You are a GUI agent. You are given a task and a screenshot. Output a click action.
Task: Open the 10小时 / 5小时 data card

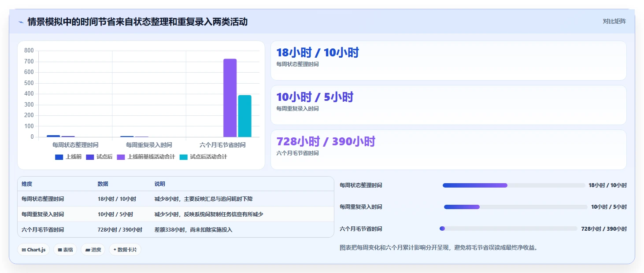pyautogui.click(x=448, y=105)
